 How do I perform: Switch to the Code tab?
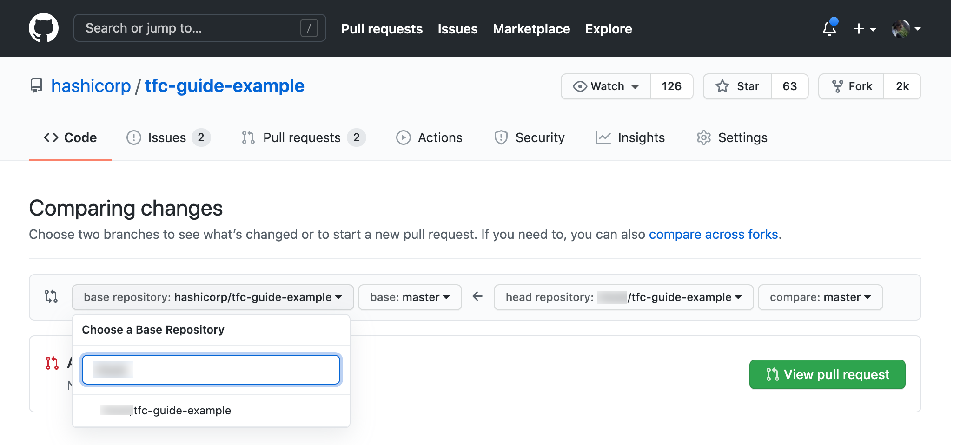pos(70,137)
